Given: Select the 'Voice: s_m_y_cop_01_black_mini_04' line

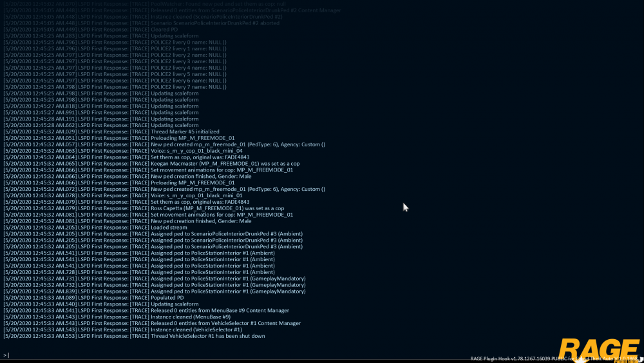Looking at the screenshot, I should point(123,150).
